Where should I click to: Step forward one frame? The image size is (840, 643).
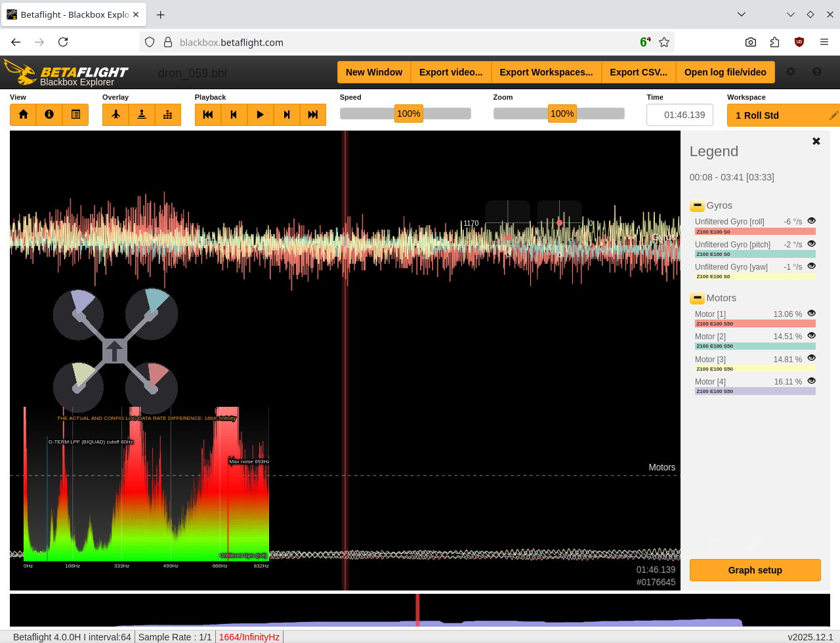287,115
